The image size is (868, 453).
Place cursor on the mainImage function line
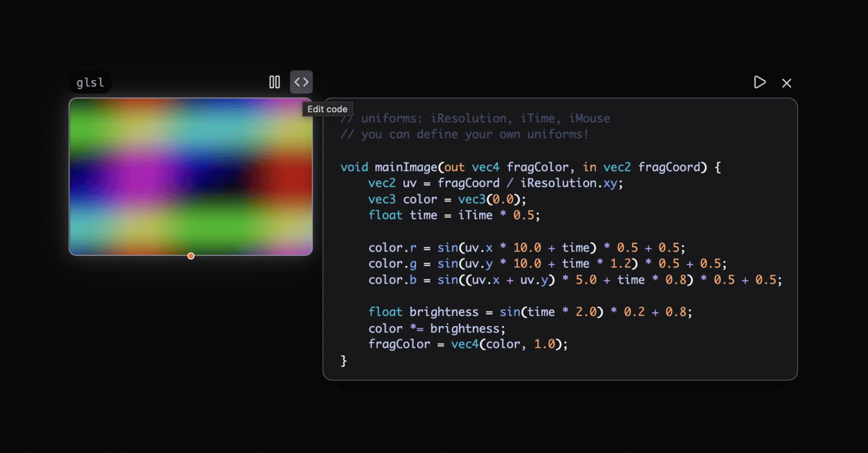point(530,167)
